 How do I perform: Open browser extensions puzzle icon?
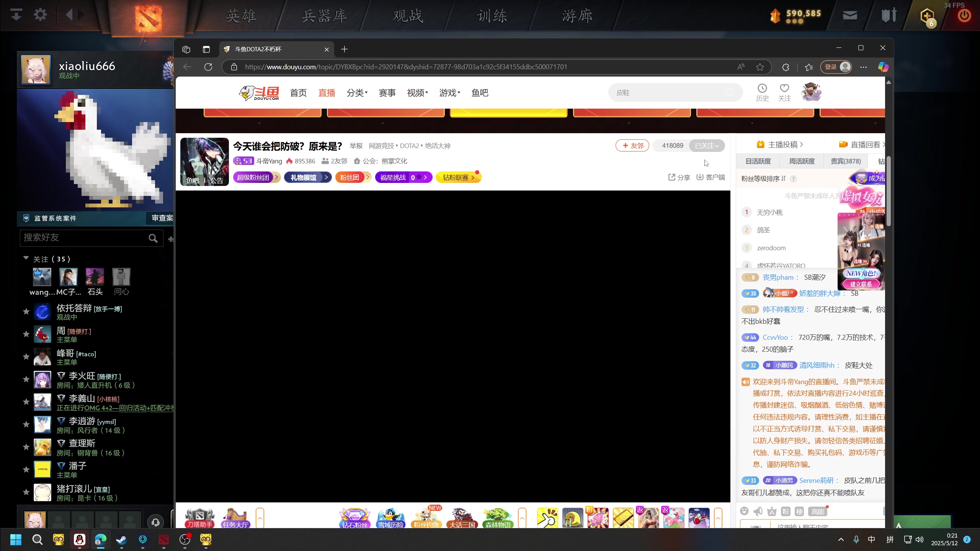click(x=786, y=67)
